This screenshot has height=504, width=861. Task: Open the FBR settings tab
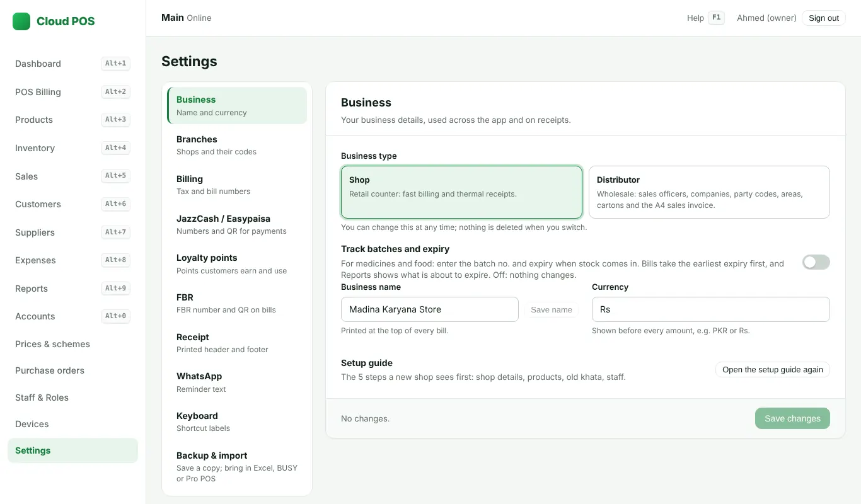[x=237, y=303]
